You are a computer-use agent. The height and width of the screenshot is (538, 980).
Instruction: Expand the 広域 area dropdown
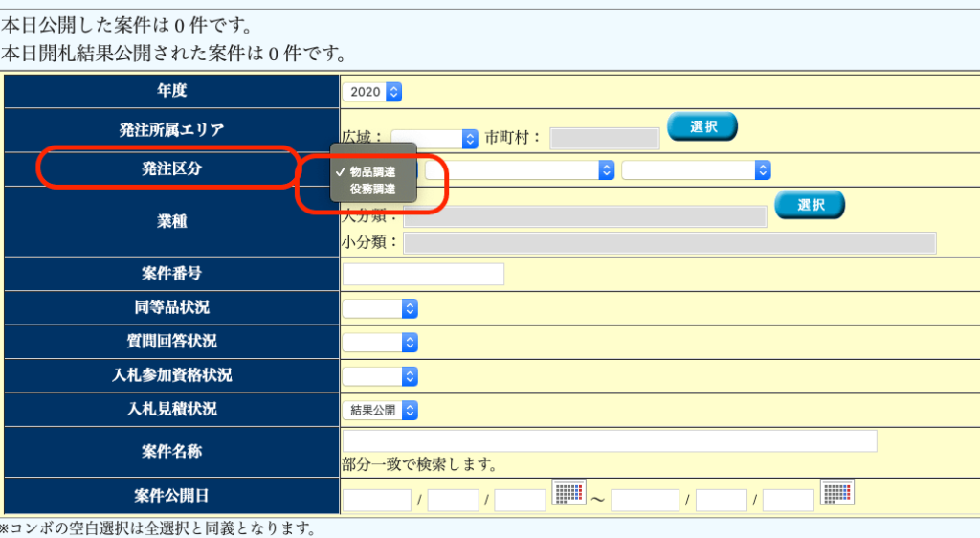coord(434,138)
